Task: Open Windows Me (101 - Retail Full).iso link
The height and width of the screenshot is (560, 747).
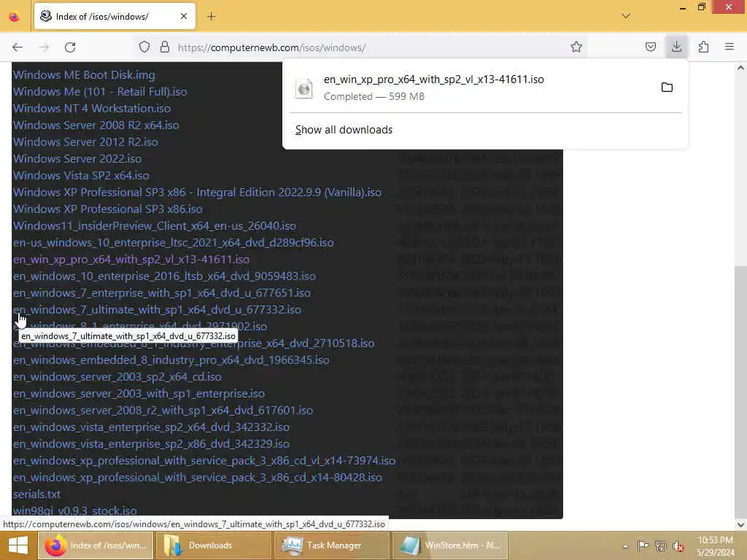Action: point(100,92)
